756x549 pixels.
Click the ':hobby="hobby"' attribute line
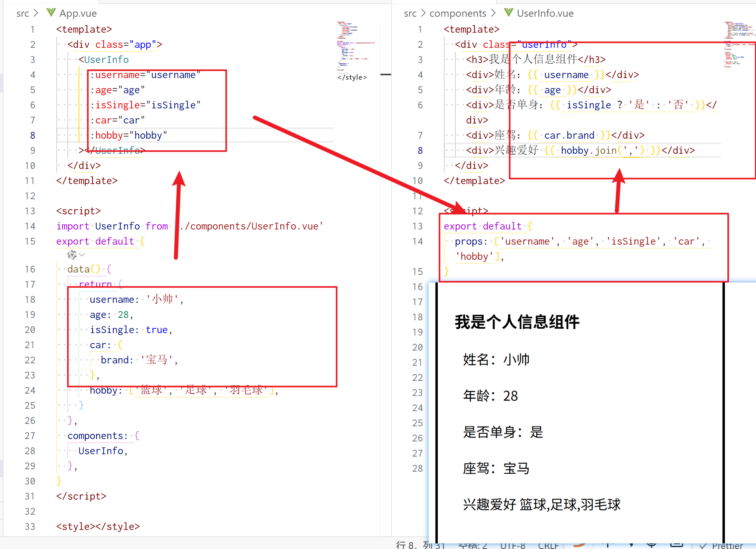[x=129, y=135]
